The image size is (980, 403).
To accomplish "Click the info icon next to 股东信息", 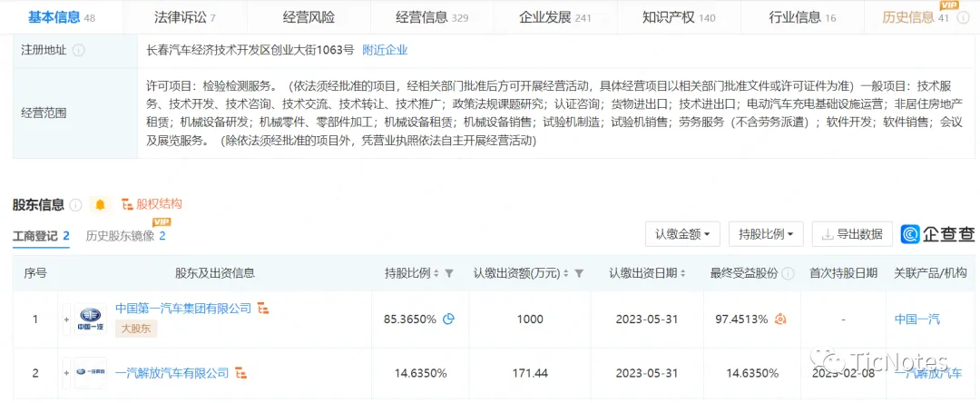I will pyautogui.click(x=76, y=204).
